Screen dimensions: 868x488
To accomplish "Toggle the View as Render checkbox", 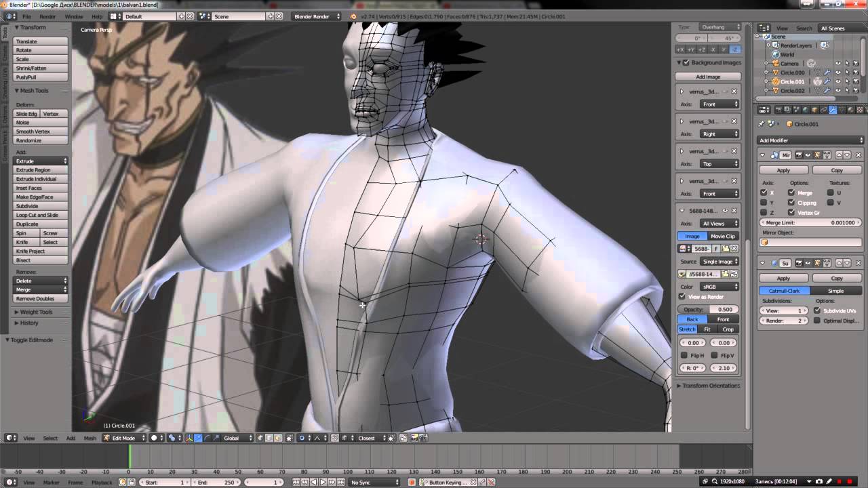I will point(682,297).
